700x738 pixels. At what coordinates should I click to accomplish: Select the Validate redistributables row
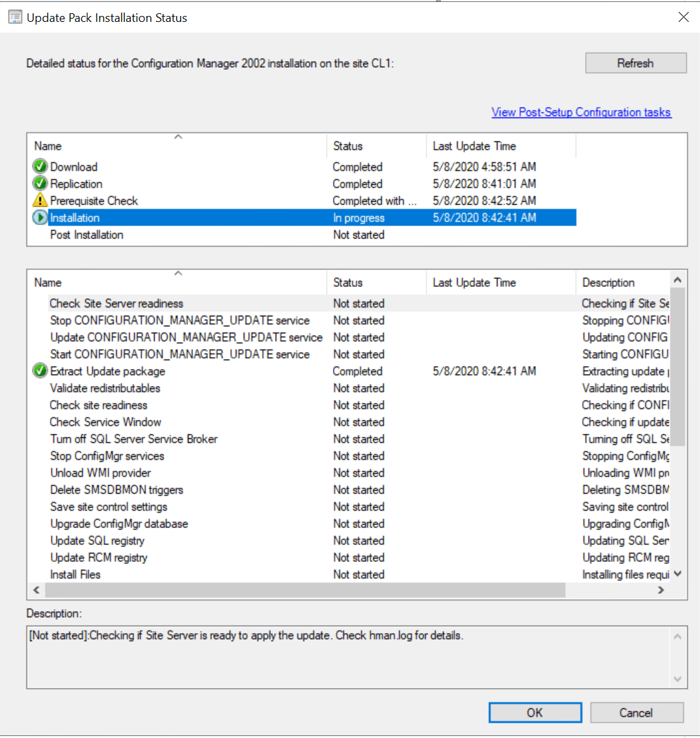coord(349,388)
